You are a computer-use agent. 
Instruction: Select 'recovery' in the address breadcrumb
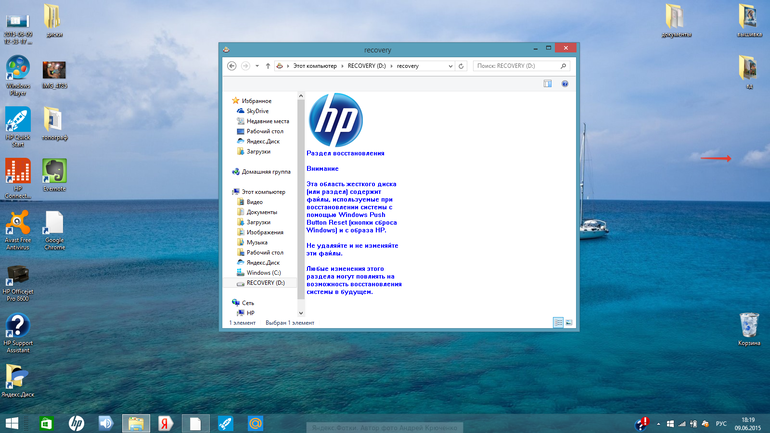click(408, 66)
